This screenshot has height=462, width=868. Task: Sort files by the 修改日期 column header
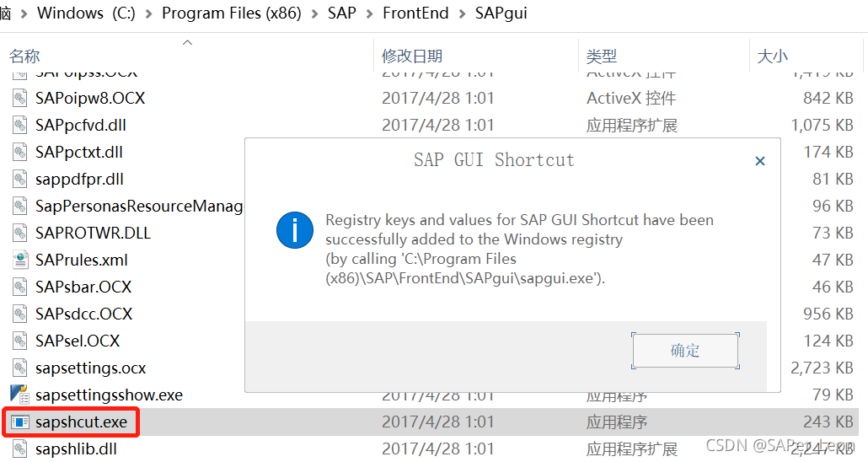[x=412, y=56]
